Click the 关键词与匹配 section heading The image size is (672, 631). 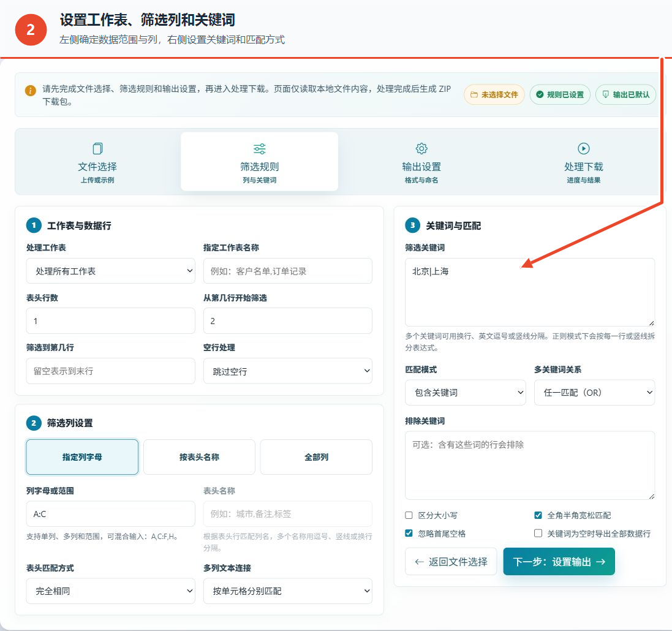click(x=453, y=225)
